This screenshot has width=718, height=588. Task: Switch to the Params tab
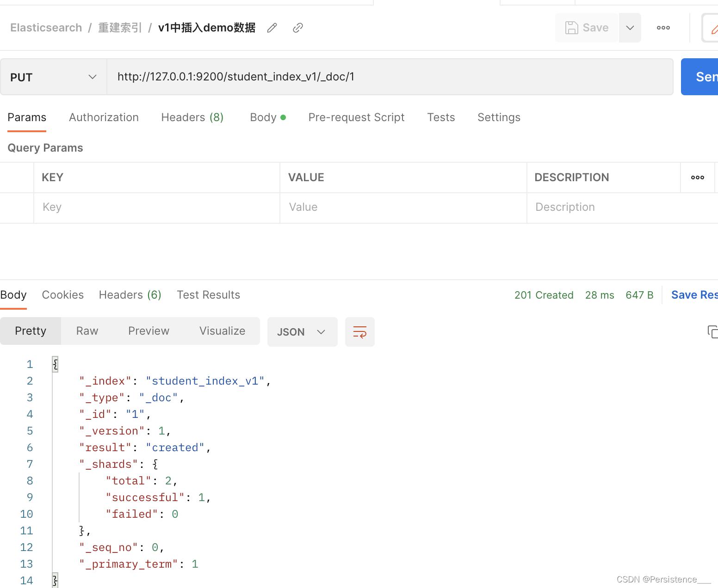tap(27, 117)
